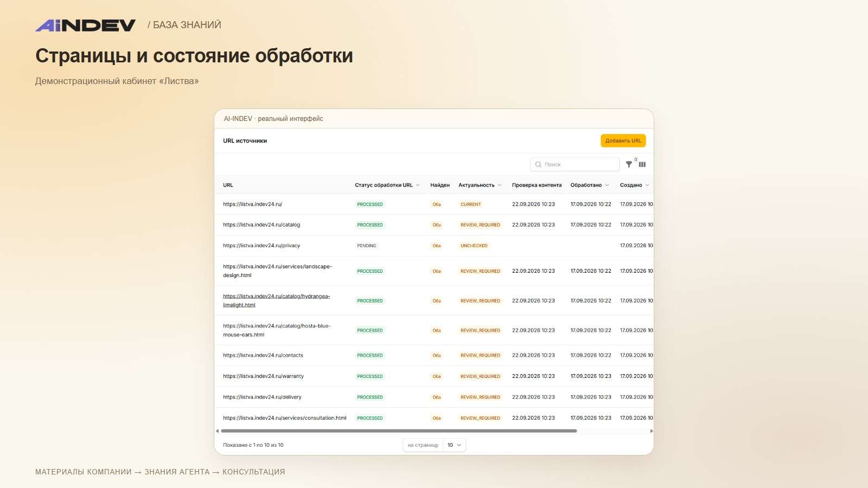Click 17.09.2026 10:23 processed time in warranty row

pos(591,376)
